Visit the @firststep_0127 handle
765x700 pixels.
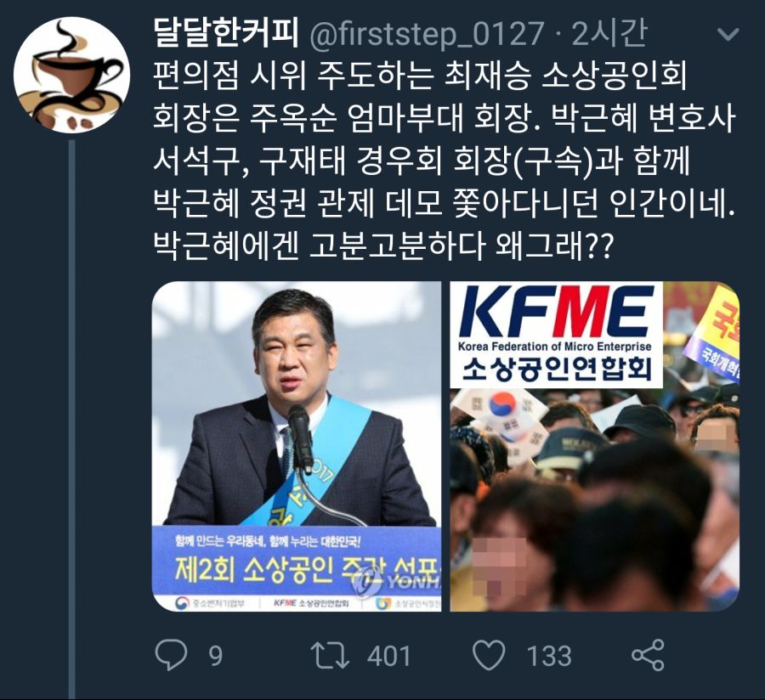pyautogui.click(x=427, y=35)
